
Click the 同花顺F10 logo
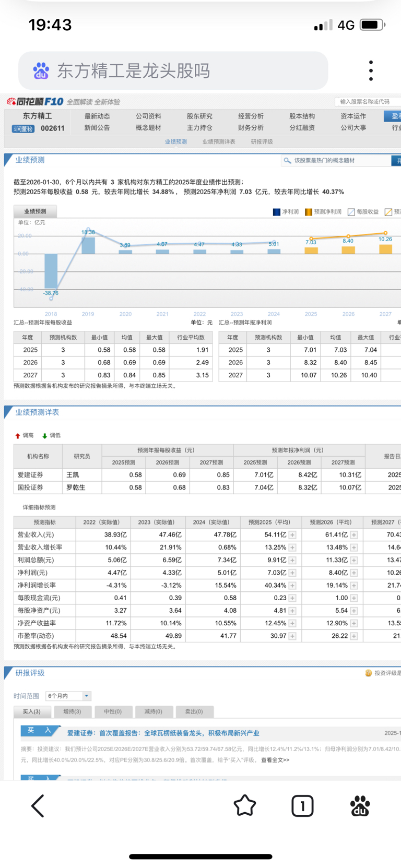pyautogui.click(x=35, y=101)
